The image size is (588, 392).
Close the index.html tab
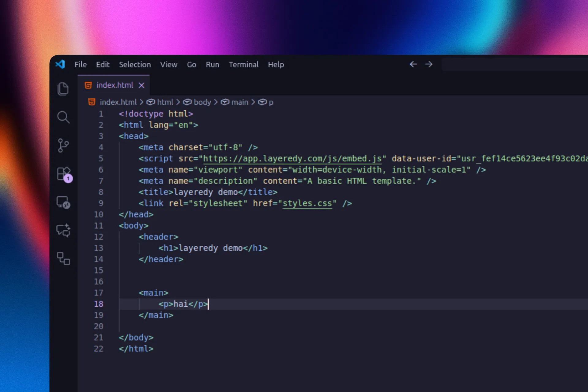click(x=141, y=85)
